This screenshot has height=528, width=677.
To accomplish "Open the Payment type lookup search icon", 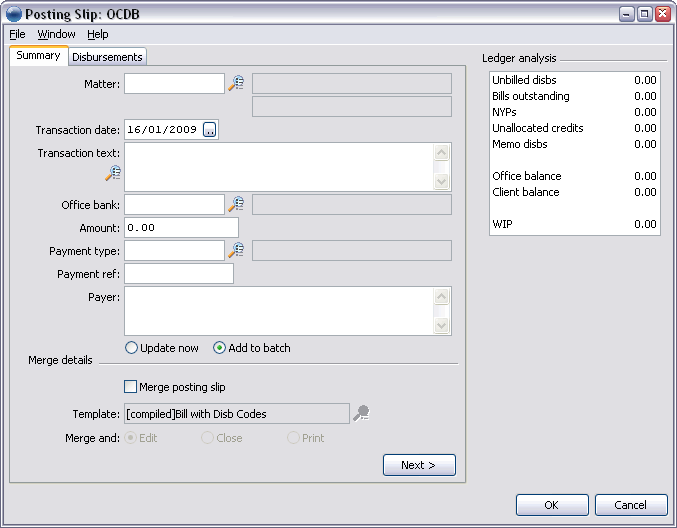I will pos(236,250).
